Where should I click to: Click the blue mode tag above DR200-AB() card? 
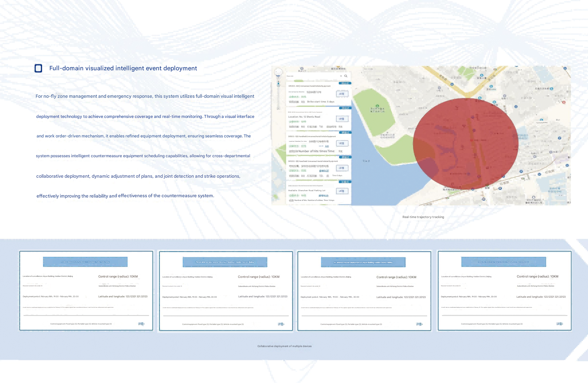point(345,83)
